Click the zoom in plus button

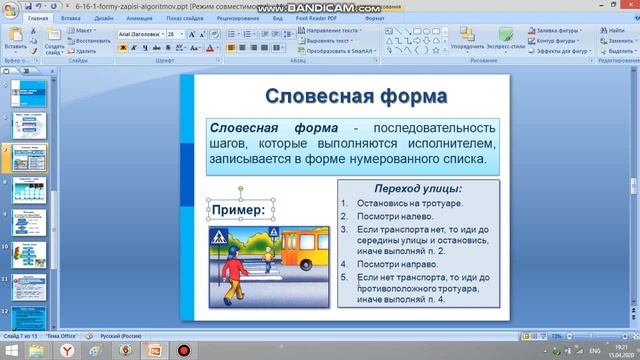(x=624, y=336)
